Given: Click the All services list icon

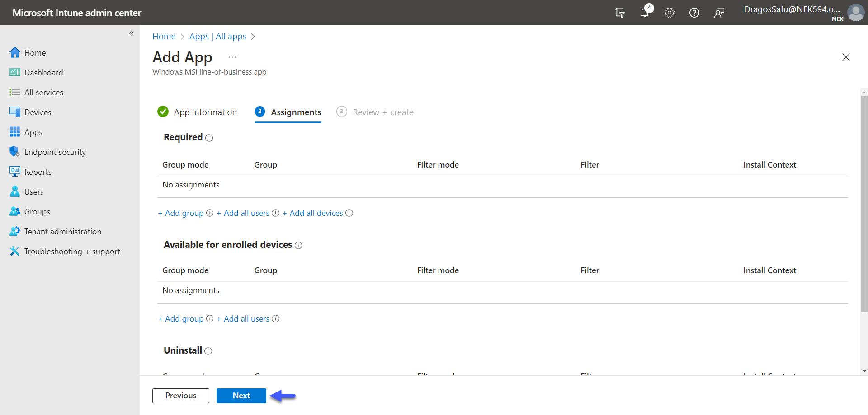Looking at the screenshot, I should [x=15, y=92].
